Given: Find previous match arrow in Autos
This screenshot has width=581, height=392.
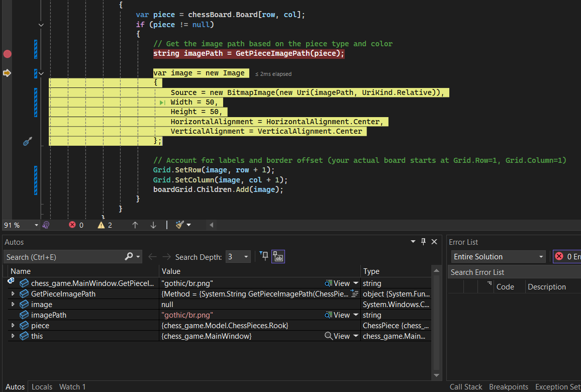Looking at the screenshot, I should [152, 257].
